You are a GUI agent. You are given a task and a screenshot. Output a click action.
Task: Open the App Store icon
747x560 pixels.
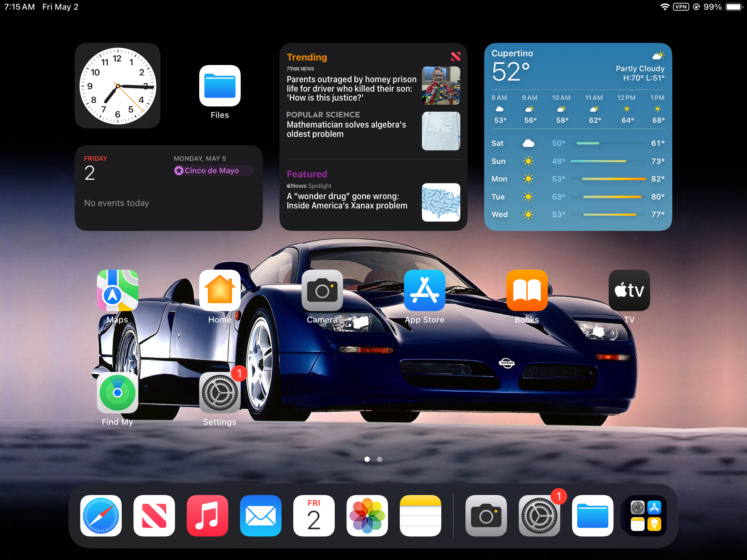pyautogui.click(x=425, y=290)
